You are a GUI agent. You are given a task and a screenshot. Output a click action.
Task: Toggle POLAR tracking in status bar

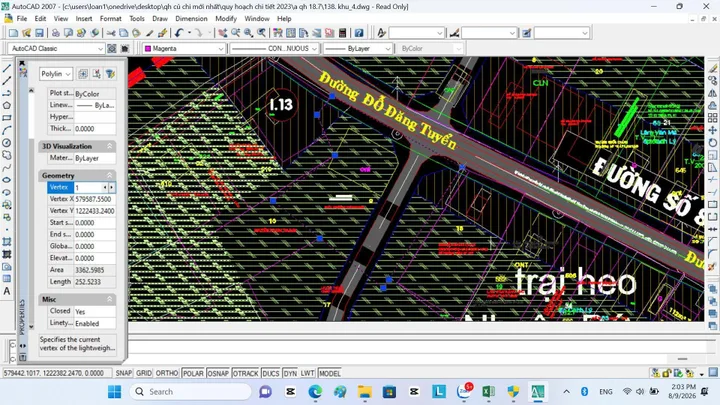tap(193, 373)
